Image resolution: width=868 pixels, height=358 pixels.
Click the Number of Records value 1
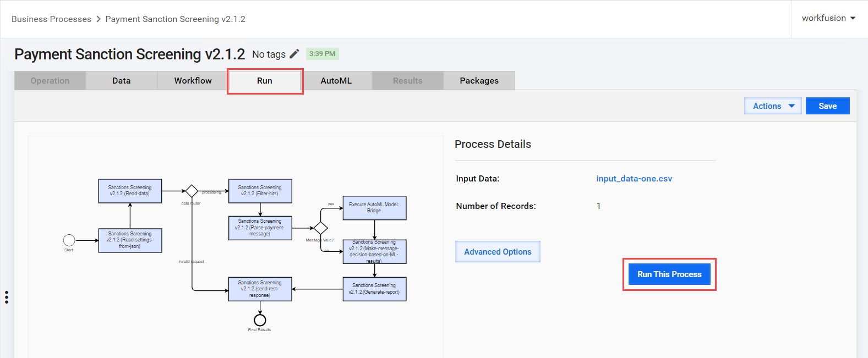coord(598,206)
